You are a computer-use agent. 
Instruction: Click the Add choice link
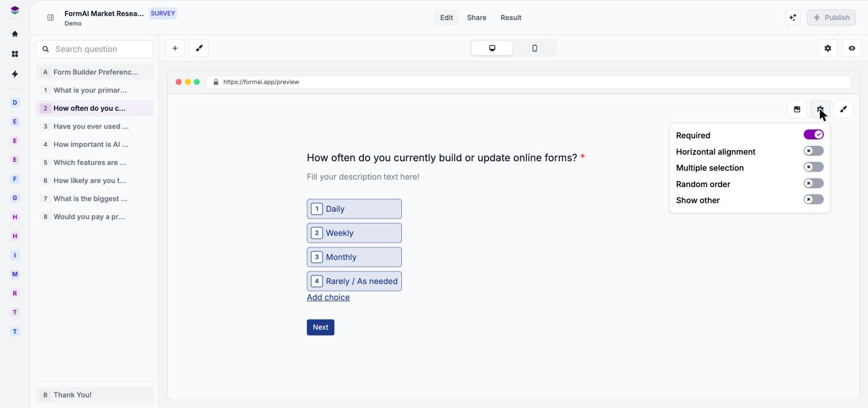pos(328,297)
